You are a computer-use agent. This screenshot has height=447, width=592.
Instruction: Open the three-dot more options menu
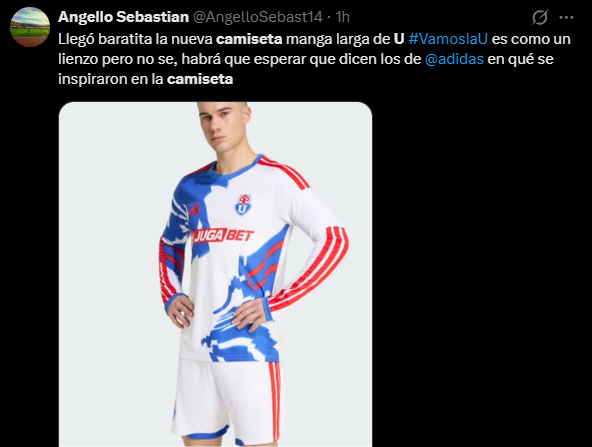click(566, 17)
